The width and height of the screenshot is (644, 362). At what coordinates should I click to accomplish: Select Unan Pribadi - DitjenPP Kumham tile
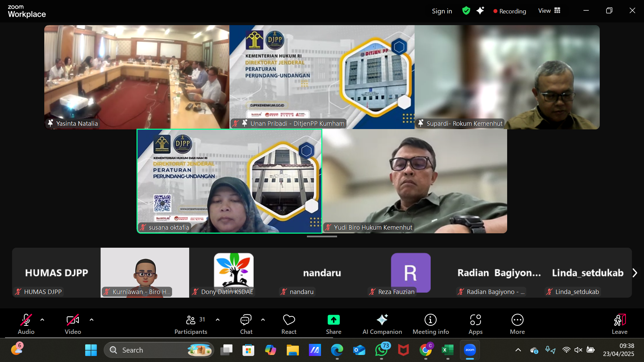(x=322, y=77)
